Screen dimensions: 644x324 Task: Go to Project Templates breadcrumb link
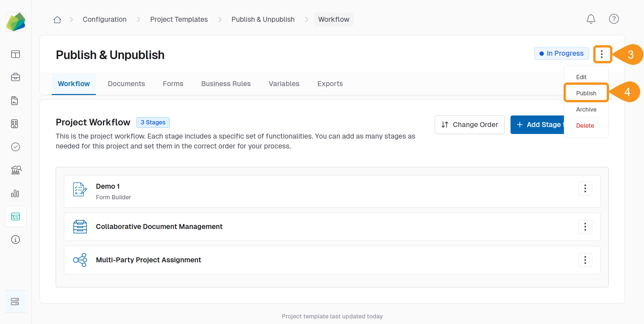coord(179,19)
